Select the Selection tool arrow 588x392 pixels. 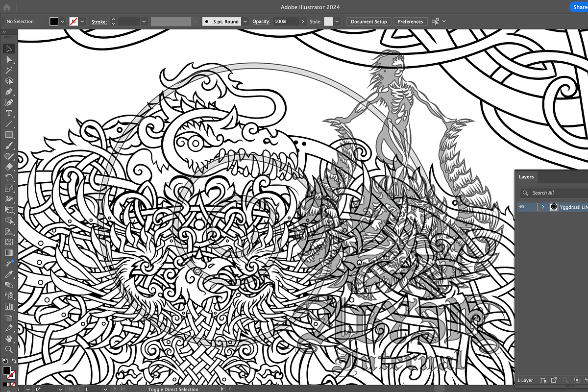click(x=9, y=49)
